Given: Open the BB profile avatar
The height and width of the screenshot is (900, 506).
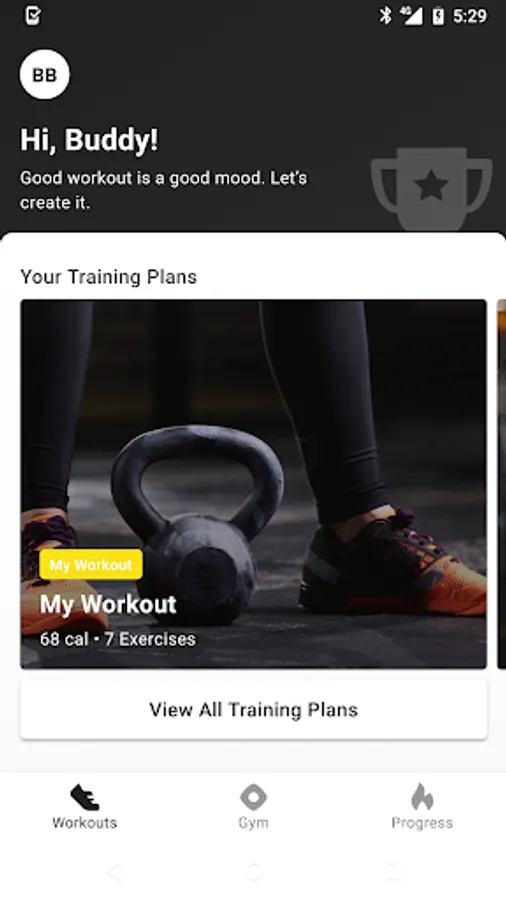Looking at the screenshot, I should pyautogui.click(x=45, y=75).
